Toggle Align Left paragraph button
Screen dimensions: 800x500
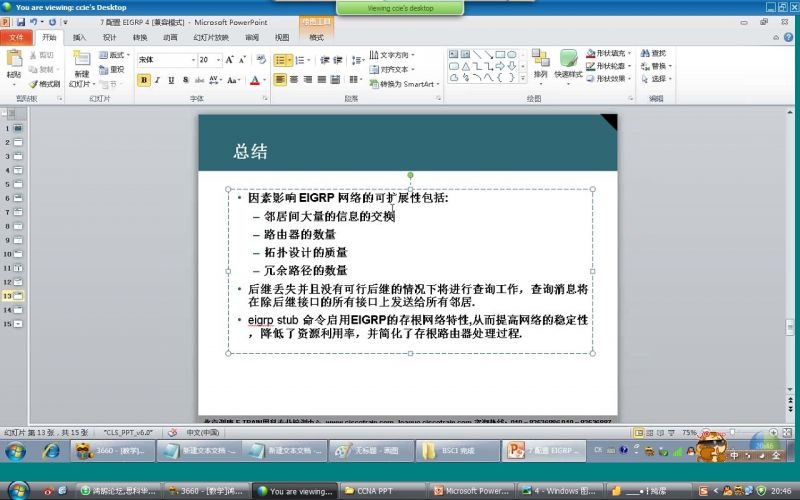click(x=280, y=80)
